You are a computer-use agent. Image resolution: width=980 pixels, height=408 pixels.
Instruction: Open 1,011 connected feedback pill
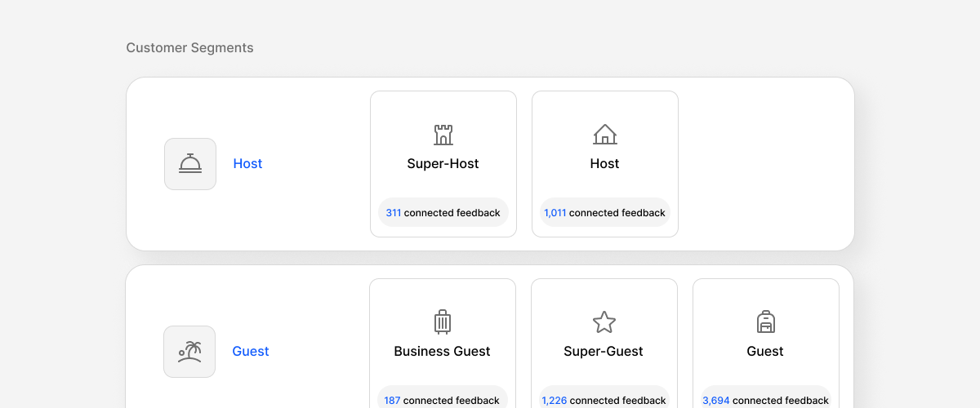(x=605, y=213)
